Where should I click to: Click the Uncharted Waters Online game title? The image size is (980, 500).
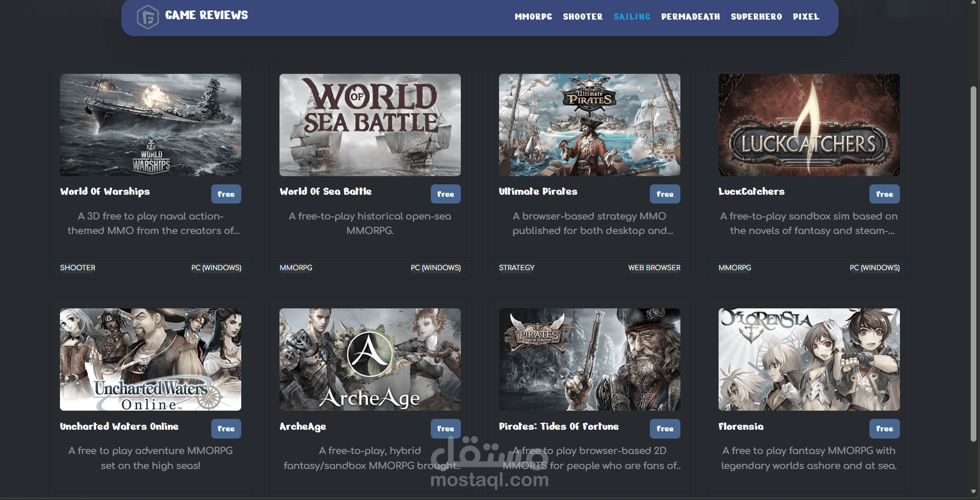point(119,427)
